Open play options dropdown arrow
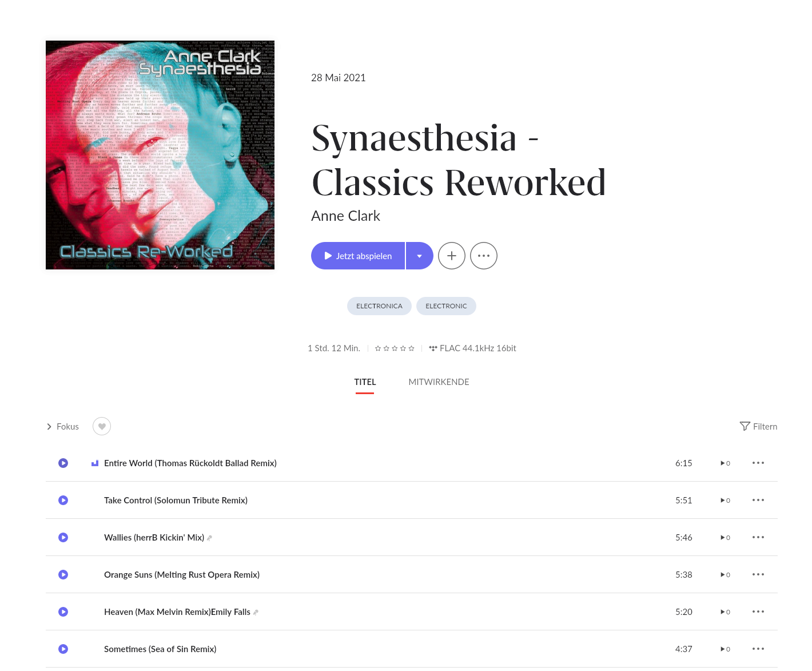The image size is (812, 671). [420, 256]
